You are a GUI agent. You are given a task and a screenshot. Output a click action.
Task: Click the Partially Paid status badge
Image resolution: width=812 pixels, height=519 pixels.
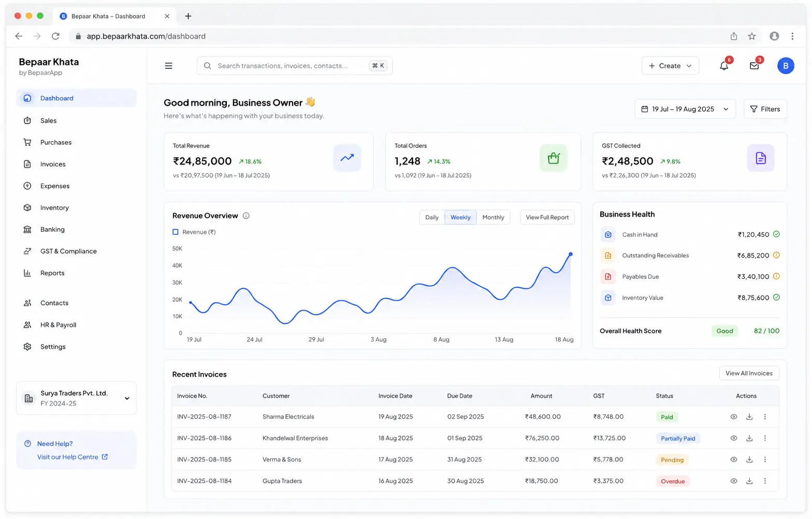(678, 438)
